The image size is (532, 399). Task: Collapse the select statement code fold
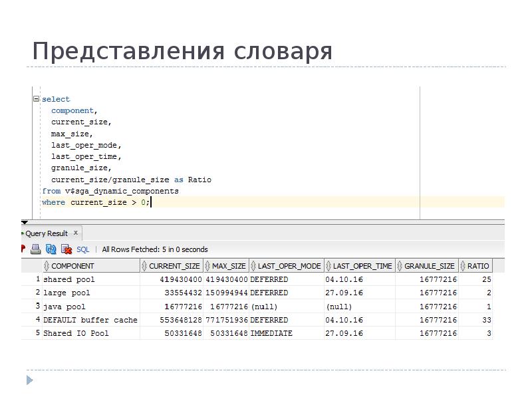click(x=36, y=99)
